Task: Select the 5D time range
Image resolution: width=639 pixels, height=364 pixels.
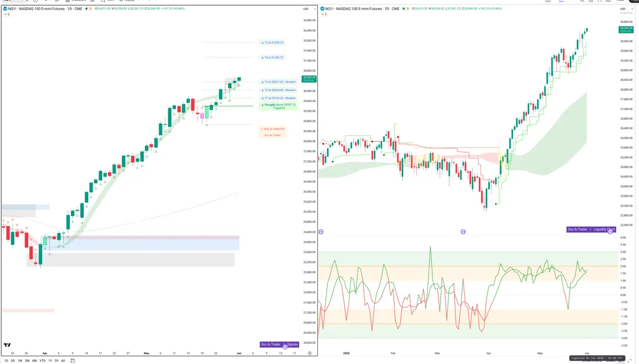Action: [x=13, y=361]
